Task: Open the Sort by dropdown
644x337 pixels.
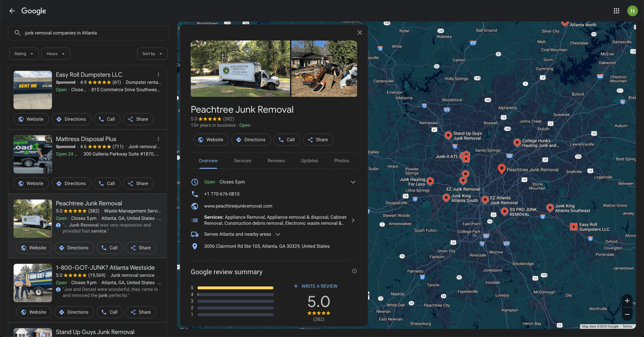Action: 152,54
